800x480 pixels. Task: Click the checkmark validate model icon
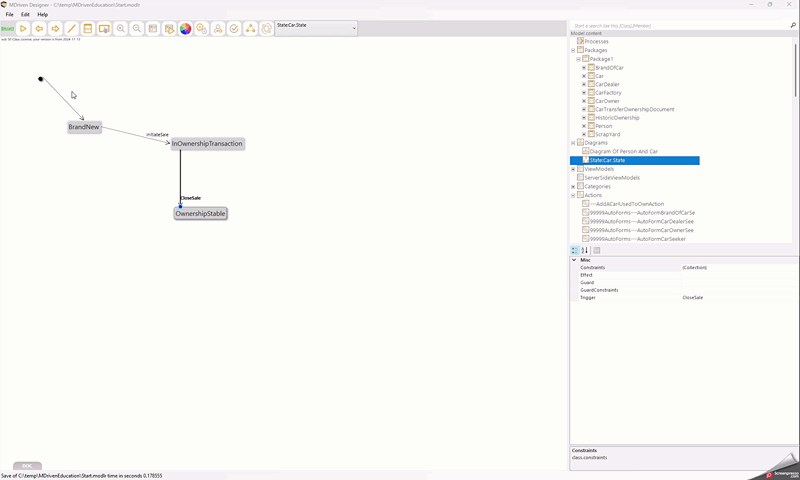[234, 29]
